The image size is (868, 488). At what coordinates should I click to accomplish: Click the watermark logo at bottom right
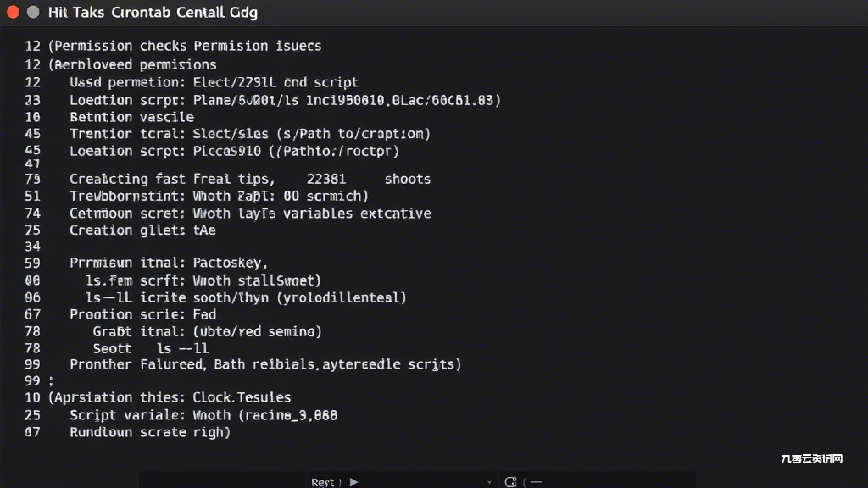pyautogui.click(x=811, y=458)
